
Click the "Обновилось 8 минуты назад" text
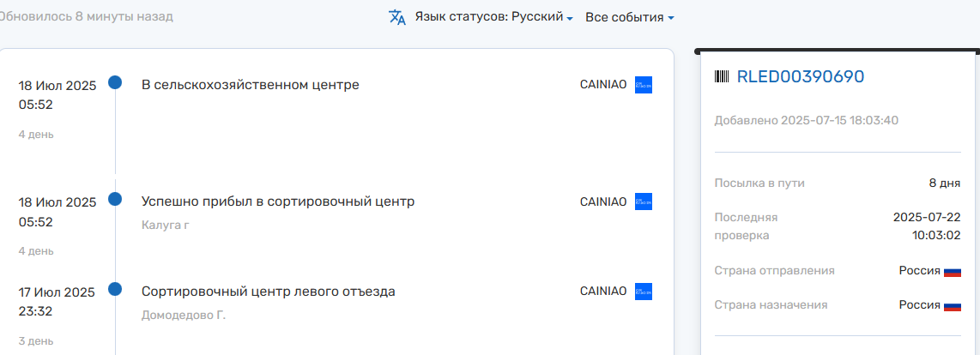(x=86, y=16)
